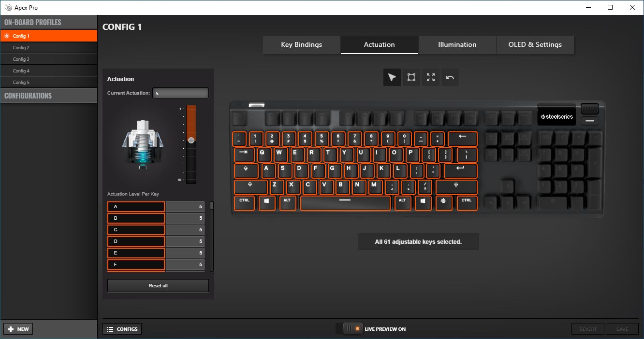
Task: Select the spacebar on the keyboard
Action: (345, 203)
